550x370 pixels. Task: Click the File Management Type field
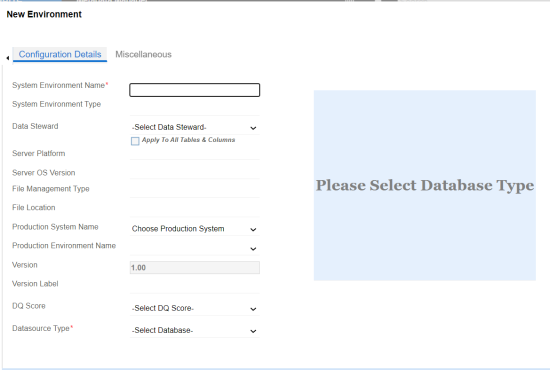point(195,191)
